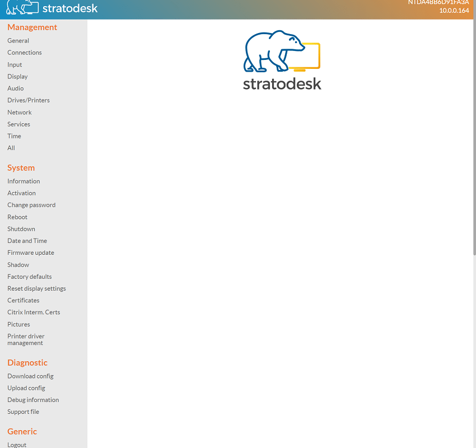Open Audio settings
This screenshot has height=448, width=476.
pos(16,88)
